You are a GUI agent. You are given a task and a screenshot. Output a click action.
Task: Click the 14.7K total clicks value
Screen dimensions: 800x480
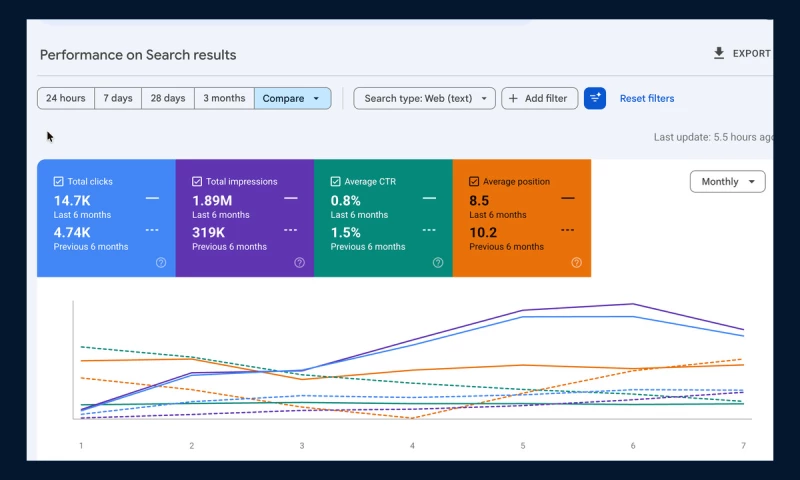tap(72, 200)
